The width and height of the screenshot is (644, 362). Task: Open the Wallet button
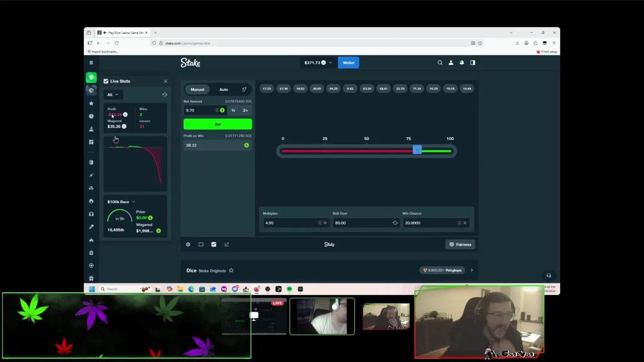point(349,63)
